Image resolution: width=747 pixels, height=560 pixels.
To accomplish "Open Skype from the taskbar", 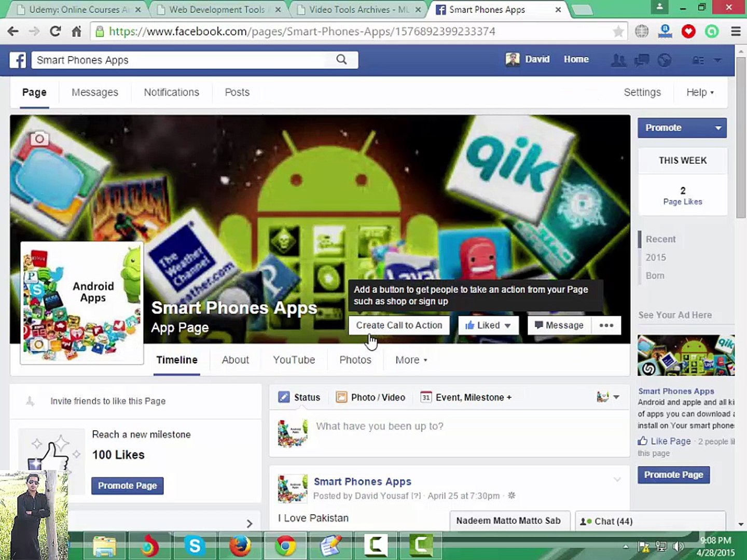I will tap(195, 545).
